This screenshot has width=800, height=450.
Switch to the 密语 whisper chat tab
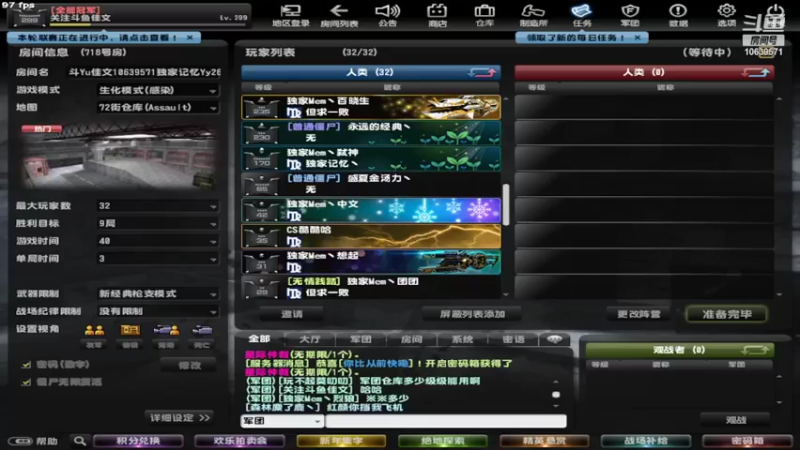click(x=513, y=339)
